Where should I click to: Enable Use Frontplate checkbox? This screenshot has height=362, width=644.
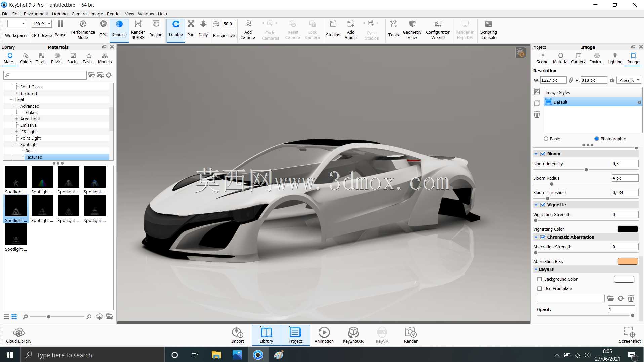539,288
